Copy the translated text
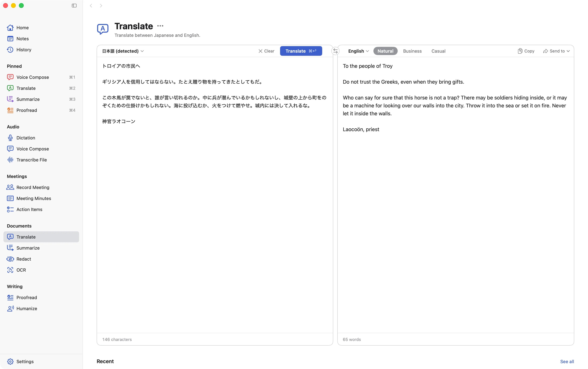The width and height of the screenshot is (588, 369). tap(526, 51)
